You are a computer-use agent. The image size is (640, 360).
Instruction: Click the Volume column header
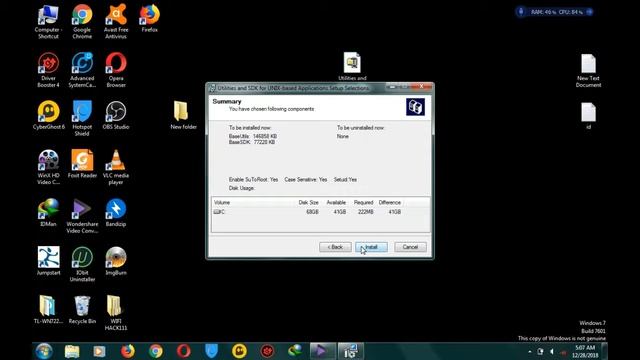click(x=222, y=202)
